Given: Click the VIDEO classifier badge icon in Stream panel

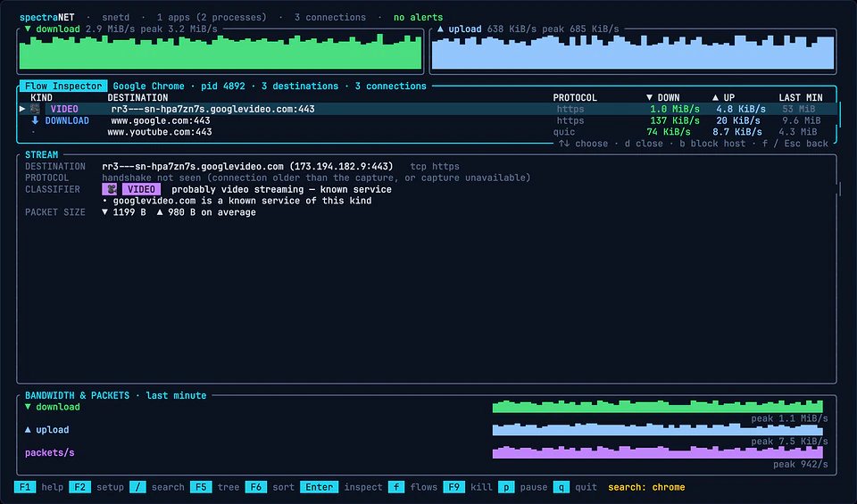Looking at the screenshot, I should (111, 189).
